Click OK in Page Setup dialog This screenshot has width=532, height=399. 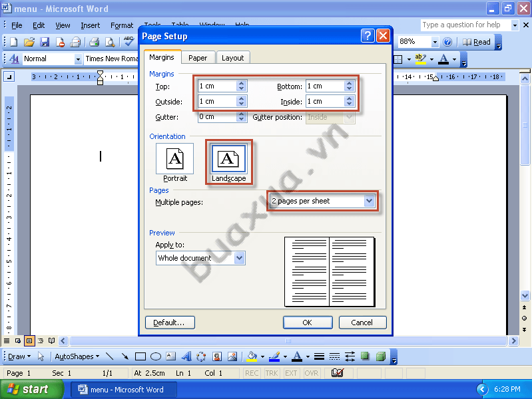pyautogui.click(x=308, y=323)
